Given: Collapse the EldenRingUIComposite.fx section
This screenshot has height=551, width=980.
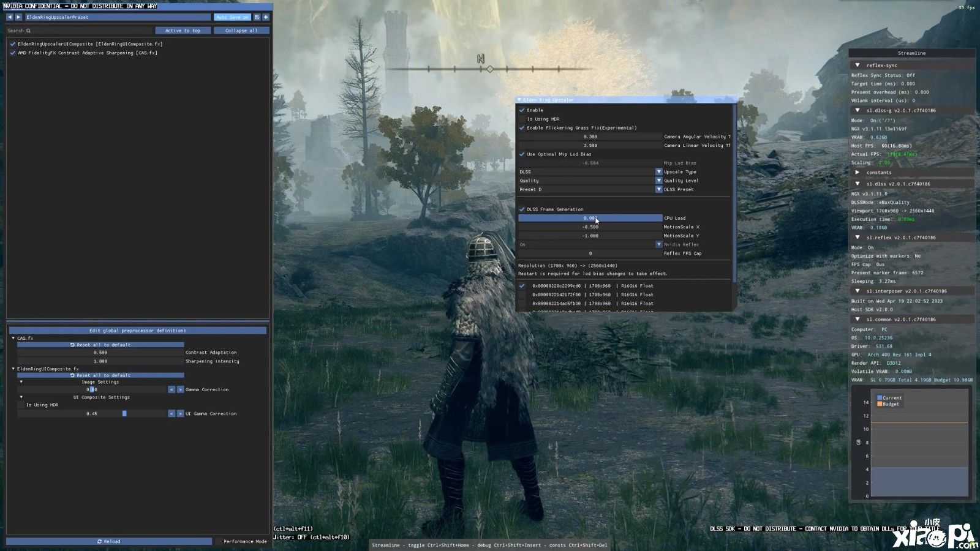Looking at the screenshot, I should 13,369.
